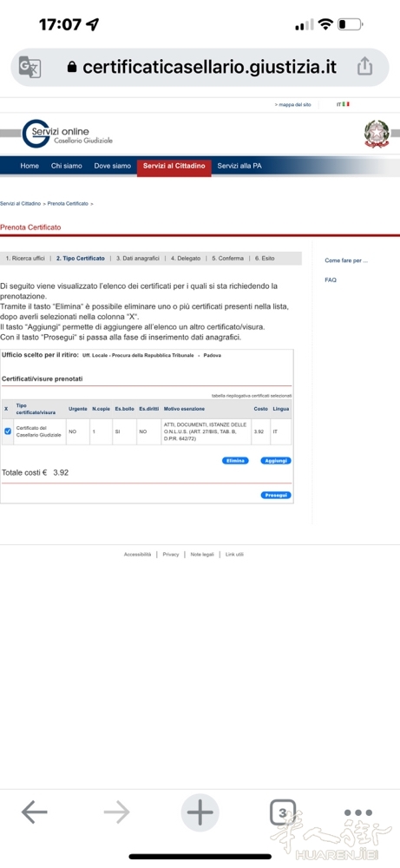Open a new tab with plus button
The height and width of the screenshot is (868, 400).
click(x=200, y=812)
